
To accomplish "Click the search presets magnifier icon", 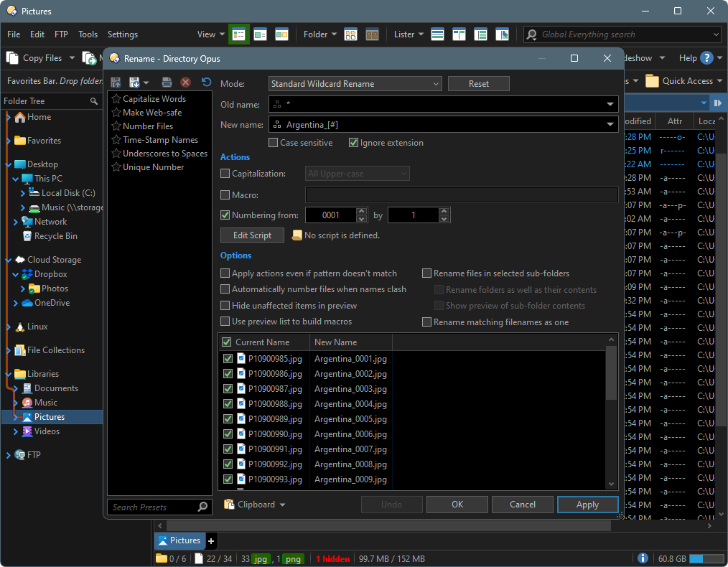I will pyautogui.click(x=202, y=507).
